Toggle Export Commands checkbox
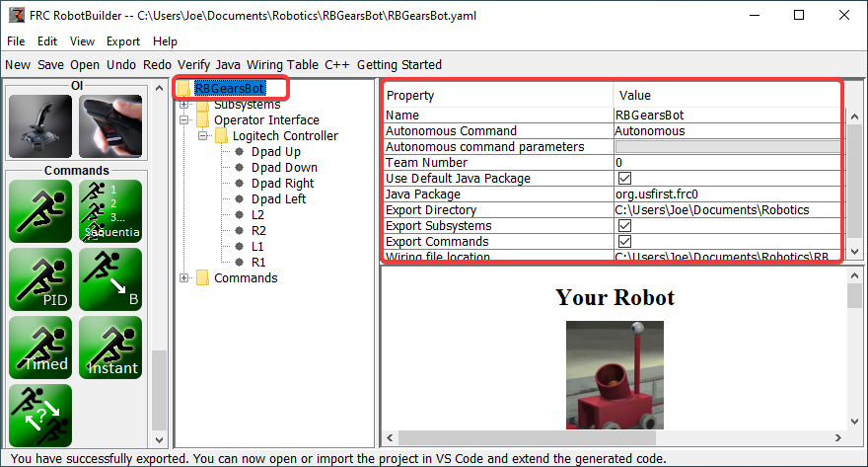This screenshot has width=868, height=467. [625, 242]
